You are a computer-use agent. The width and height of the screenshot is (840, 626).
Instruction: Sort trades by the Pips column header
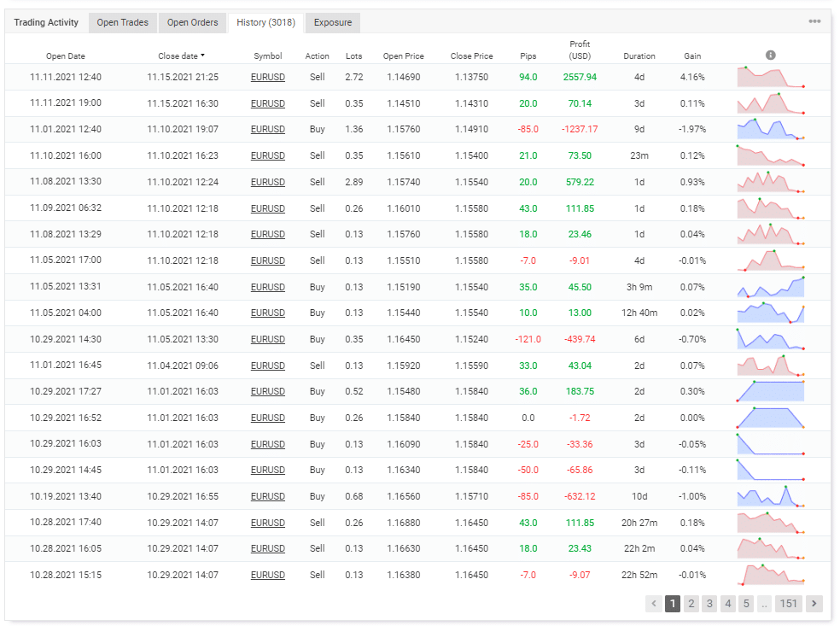[528, 54]
